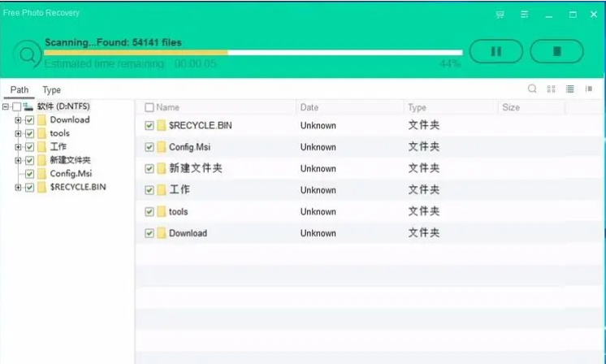Image resolution: width=606 pixels, height=364 pixels.
Task: Click the round scanning magnifier icon
Action: 28,54
